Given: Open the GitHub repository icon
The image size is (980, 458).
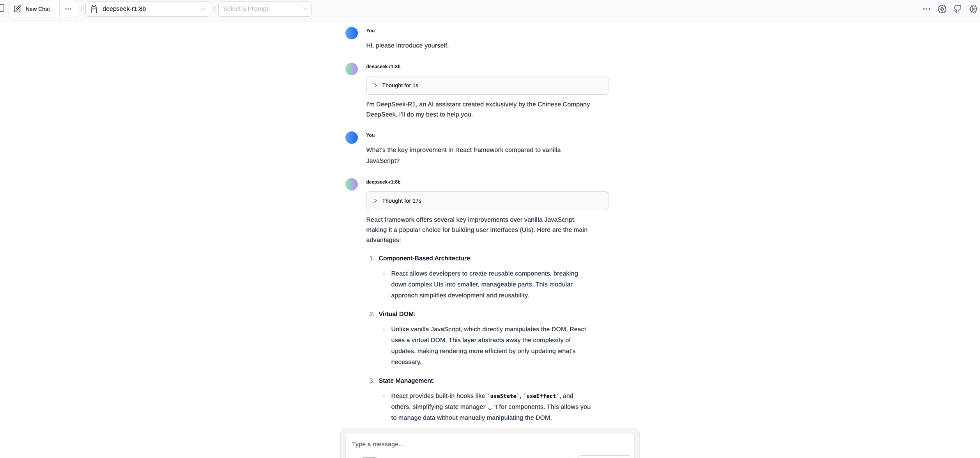Looking at the screenshot, I should click(x=957, y=9).
